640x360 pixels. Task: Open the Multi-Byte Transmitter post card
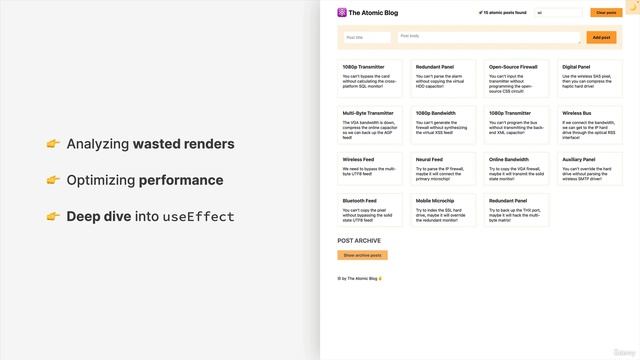370,125
